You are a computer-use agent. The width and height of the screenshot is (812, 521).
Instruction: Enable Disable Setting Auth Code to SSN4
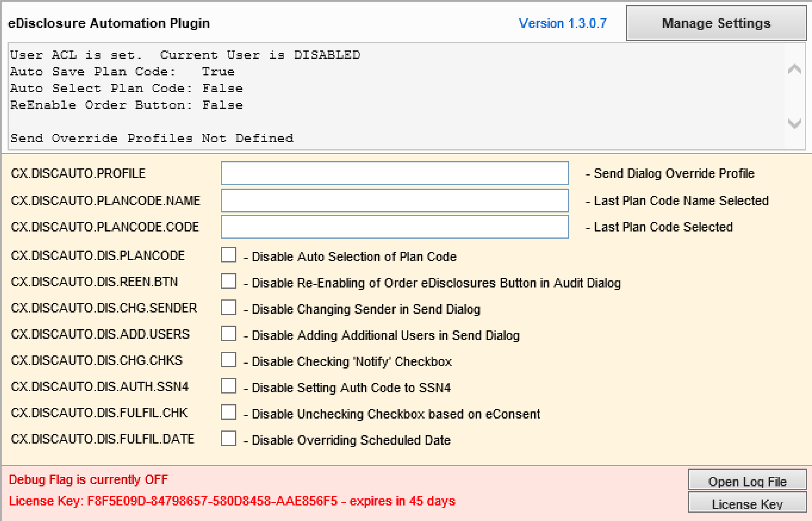[x=229, y=386]
